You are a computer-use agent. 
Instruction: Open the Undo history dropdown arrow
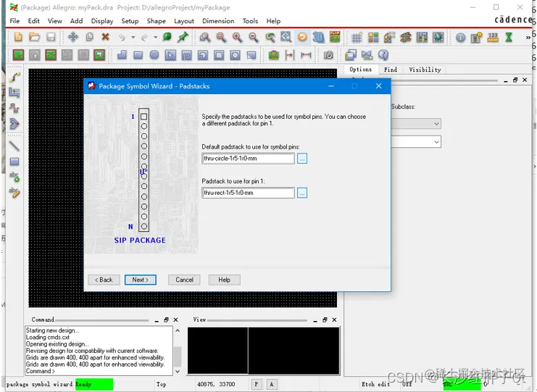pyautogui.click(x=133, y=37)
